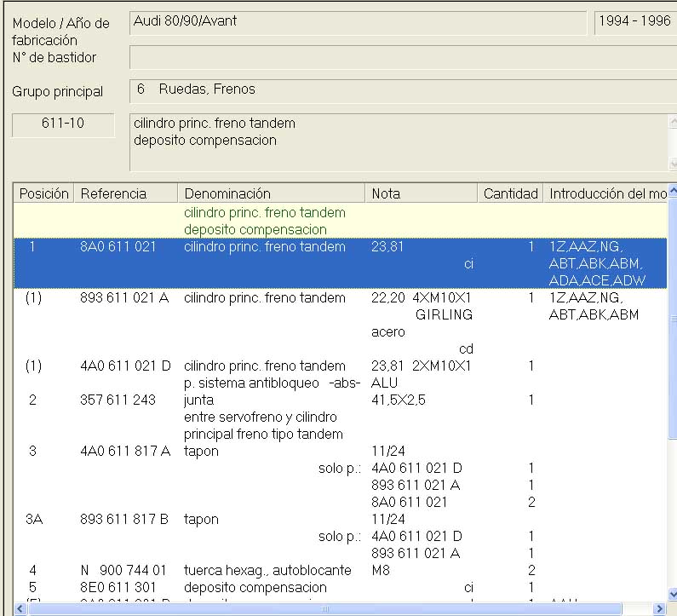677x616 pixels.
Task: Select nut part N 900 744 01
Action: (123, 570)
